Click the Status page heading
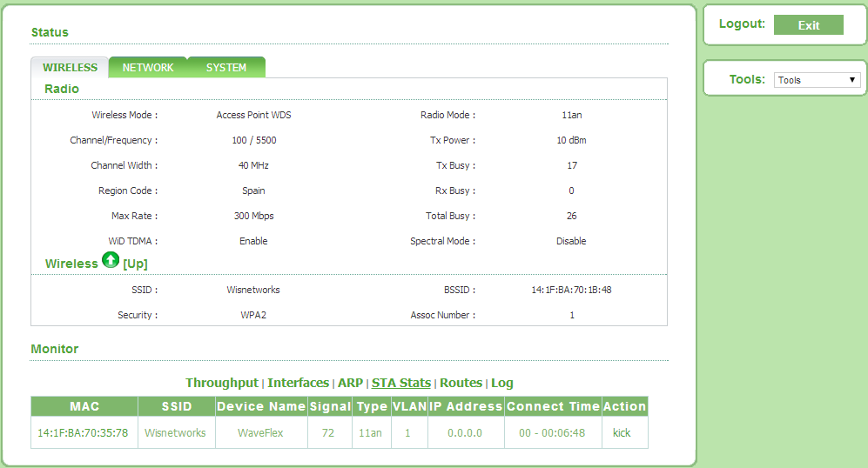The height and width of the screenshot is (468, 868). click(50, 33)
